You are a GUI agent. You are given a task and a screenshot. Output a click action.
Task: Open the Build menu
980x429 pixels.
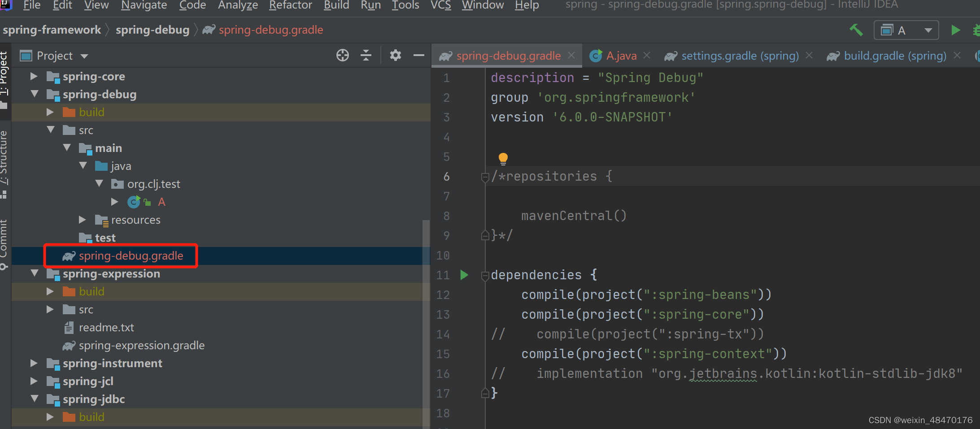coord(336,5)
